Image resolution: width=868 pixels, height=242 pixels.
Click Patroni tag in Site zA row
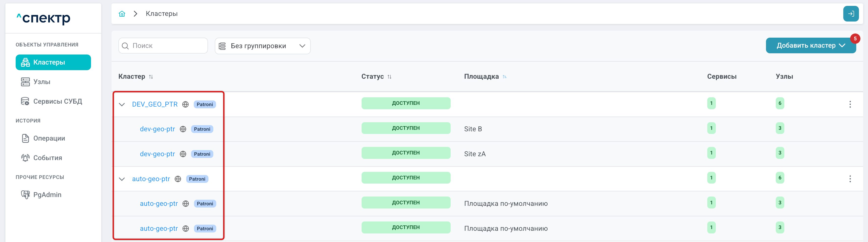202,154
